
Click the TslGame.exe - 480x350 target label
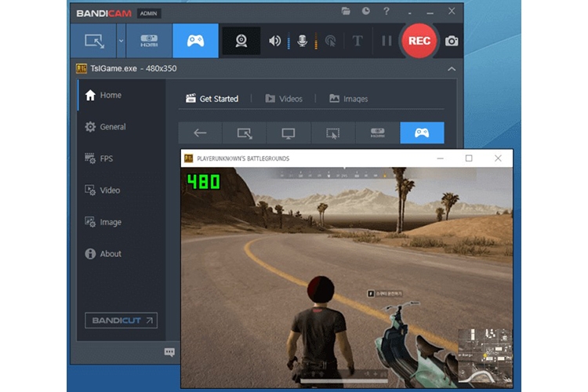click(x=133, y=69)
